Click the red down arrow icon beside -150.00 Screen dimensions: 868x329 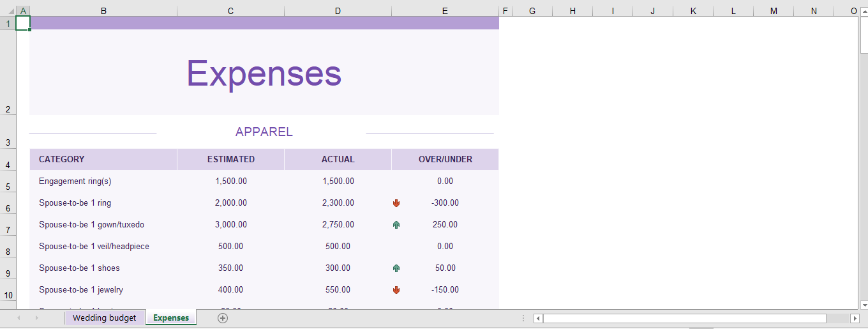396,290
